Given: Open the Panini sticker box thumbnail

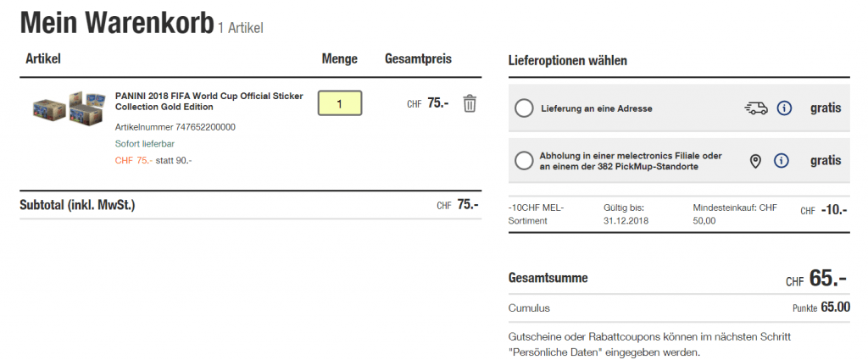Looking at the screenshot, I should click(68, 107).
